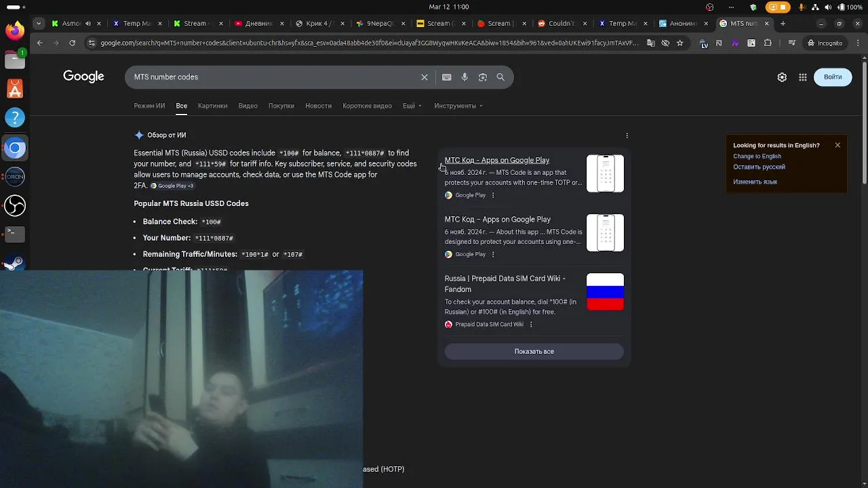Image resolution: width=868 pixels, height=488 pixels.
Task: Open the Terminal from the dock
Action: 14,234
